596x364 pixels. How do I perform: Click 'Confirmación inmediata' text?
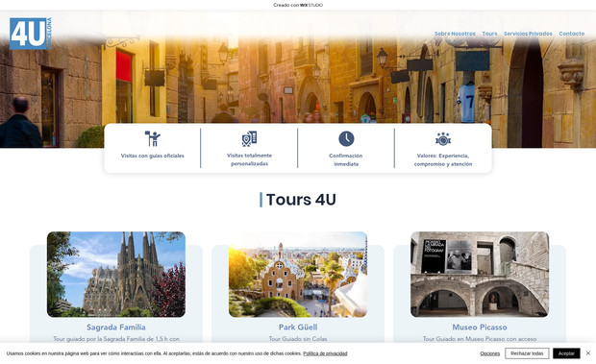346,159
